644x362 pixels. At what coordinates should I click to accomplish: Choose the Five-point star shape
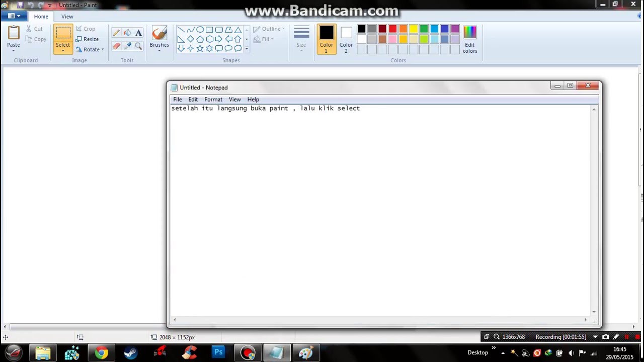200,48
